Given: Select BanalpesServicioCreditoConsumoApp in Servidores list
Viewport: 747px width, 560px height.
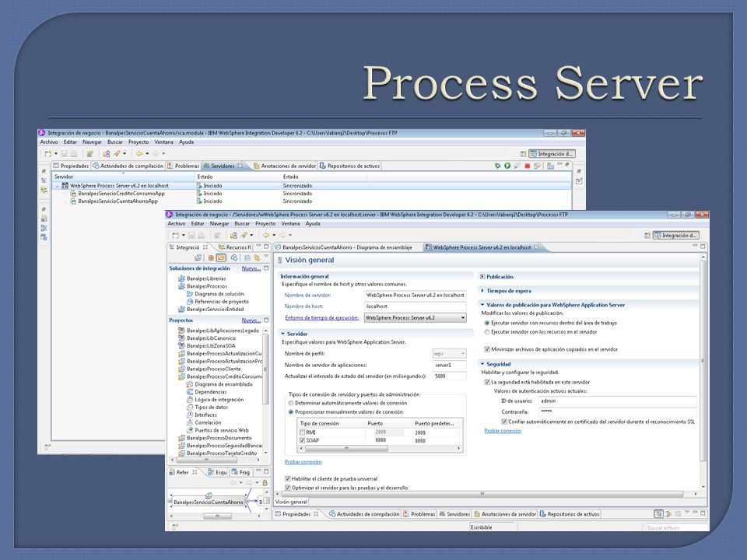Looking at the screenshot, I should point(121,194).
